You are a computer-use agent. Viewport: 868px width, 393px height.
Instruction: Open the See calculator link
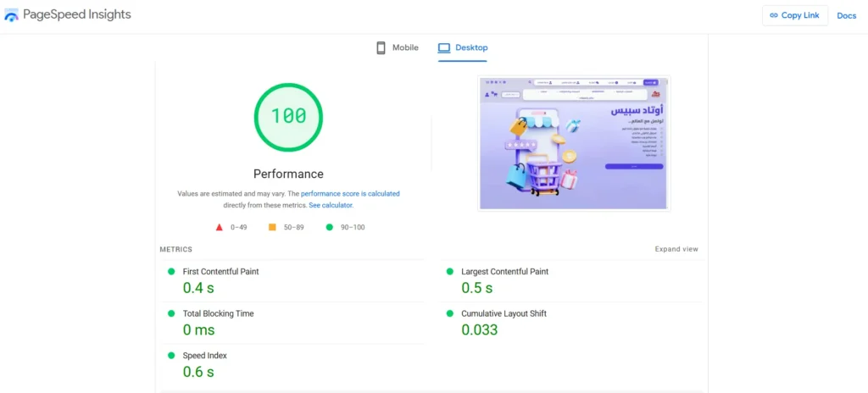tap(331, 205)
